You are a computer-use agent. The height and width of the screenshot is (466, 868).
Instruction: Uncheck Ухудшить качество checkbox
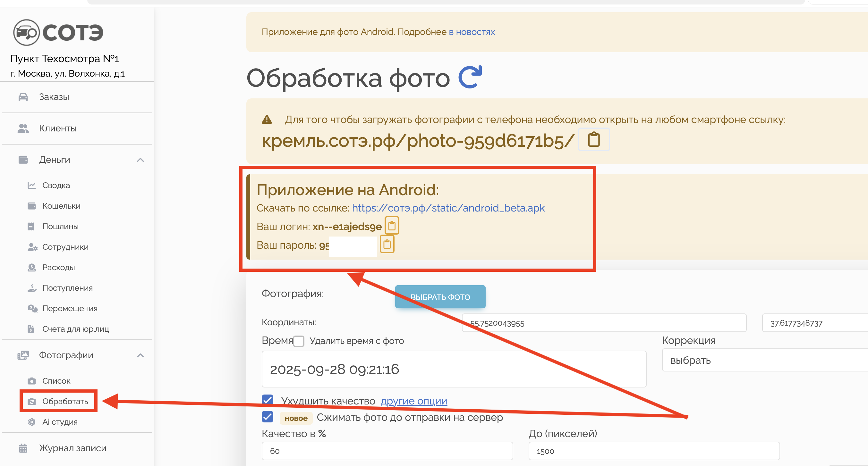[268, 400]
